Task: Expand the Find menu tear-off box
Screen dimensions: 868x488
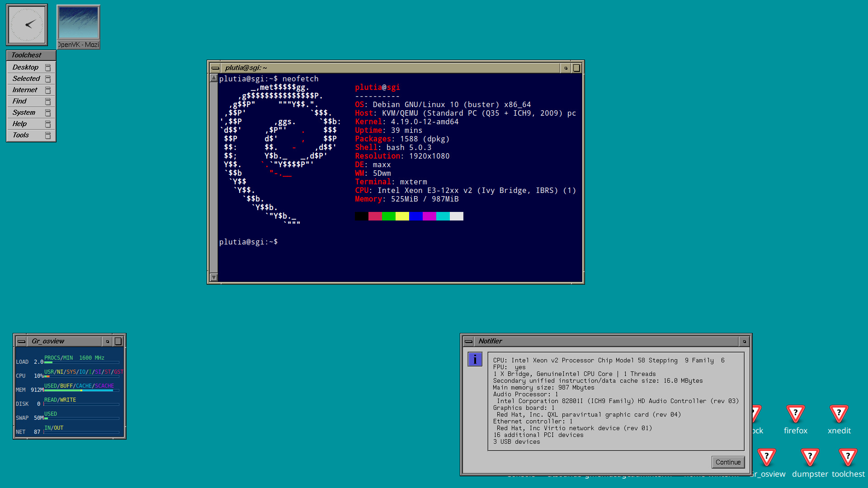Action: coord(48,102)
